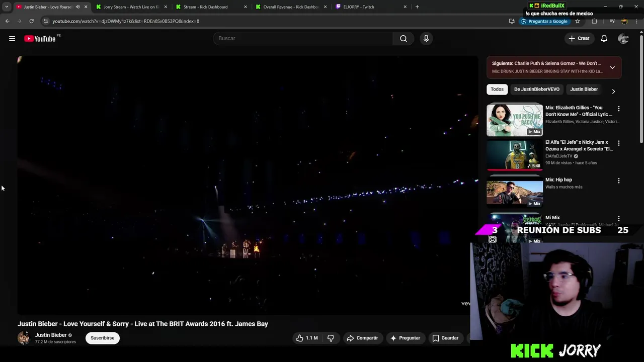
Task: Select the Todos filter chip
Action: [497, 89]
